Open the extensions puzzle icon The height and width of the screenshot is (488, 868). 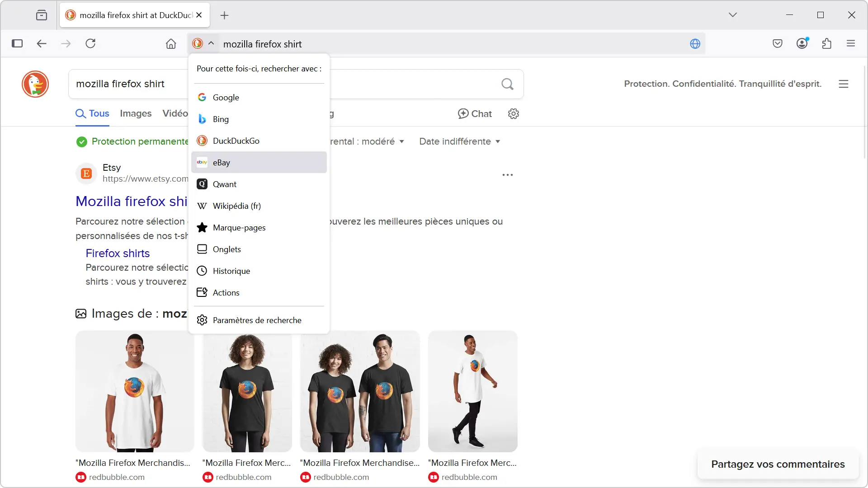pos(827,43)
